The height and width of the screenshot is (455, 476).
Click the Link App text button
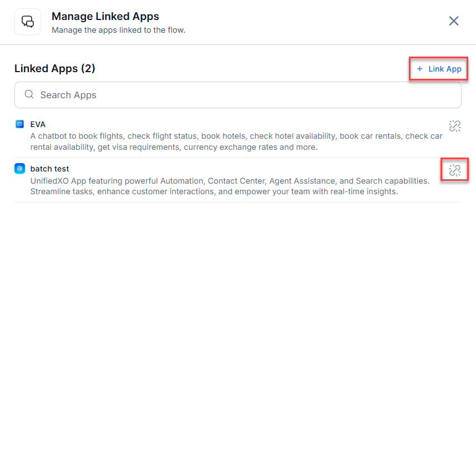pyautogui.click(x=444, y=69)
